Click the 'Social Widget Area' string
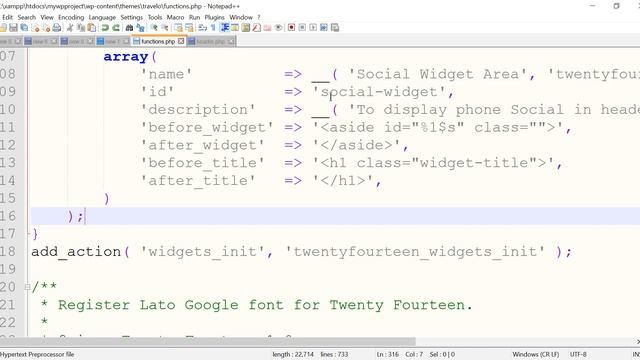Image resolution: width=640 pixels, height=360 pixels. click(438, 74)
